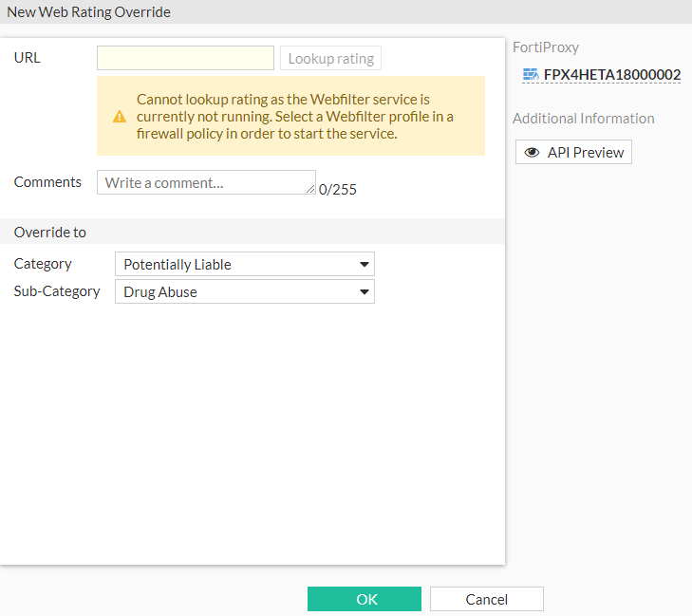Image resolution: width=692 pixels, height=616 pixels.
Task: Confirm with the OK button
Action: click(x=365, y=599)
